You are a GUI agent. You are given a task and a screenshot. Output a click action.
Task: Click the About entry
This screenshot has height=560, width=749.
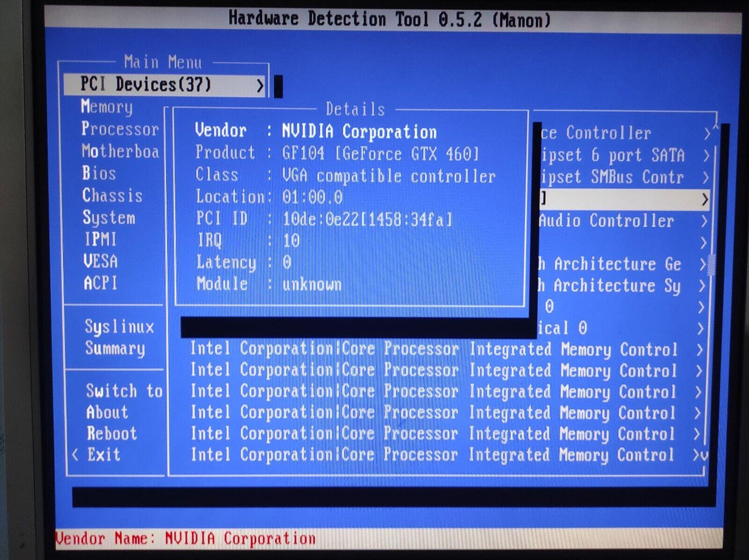click(107, 412)
